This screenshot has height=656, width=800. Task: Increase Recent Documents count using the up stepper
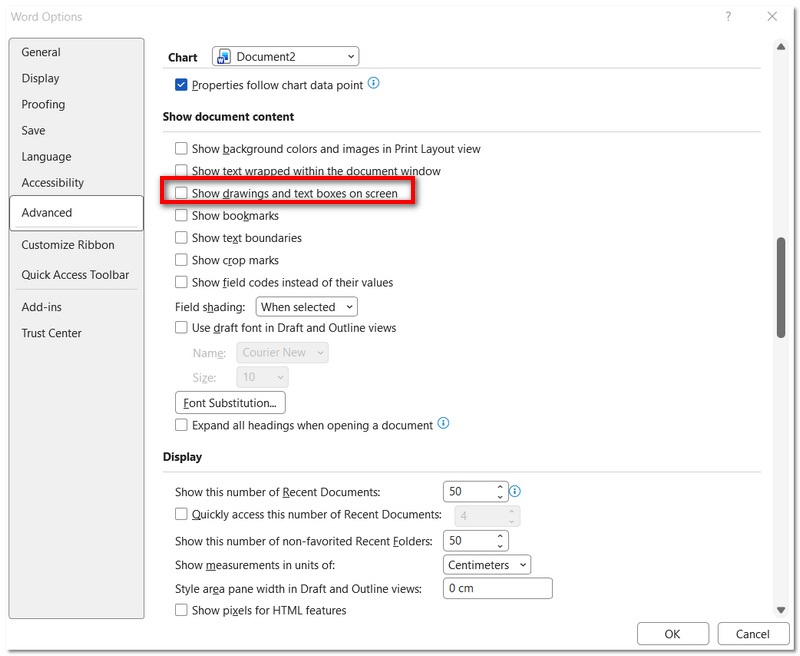[500, 486]
